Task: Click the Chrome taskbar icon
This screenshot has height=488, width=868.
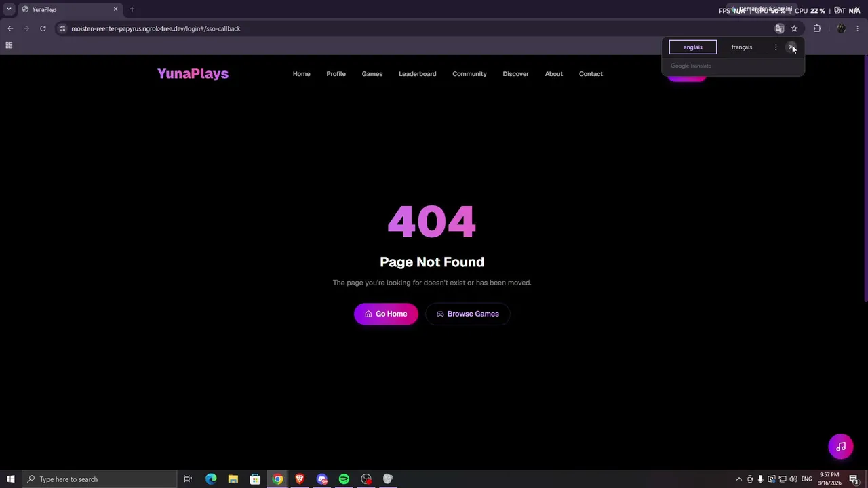Action: [x=277, y=479]
